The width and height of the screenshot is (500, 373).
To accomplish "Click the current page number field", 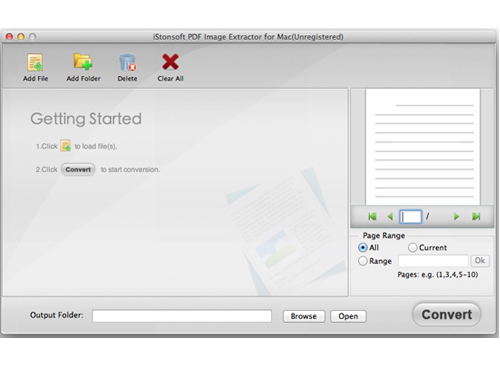I will tap(411, 217).
